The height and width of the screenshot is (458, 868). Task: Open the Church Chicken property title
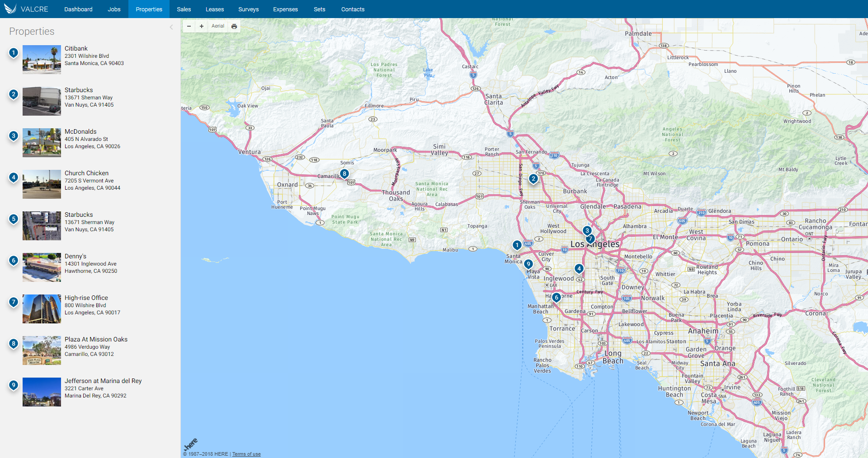click(86, 173)
